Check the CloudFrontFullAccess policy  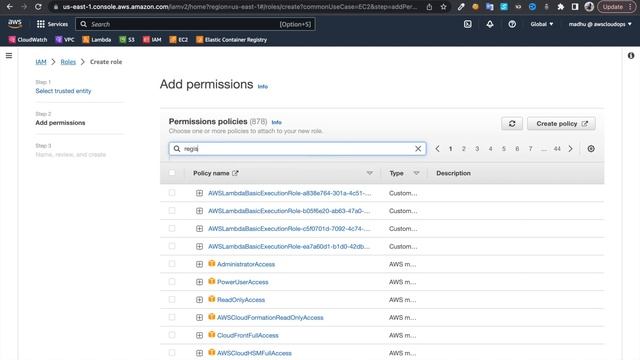172,335
